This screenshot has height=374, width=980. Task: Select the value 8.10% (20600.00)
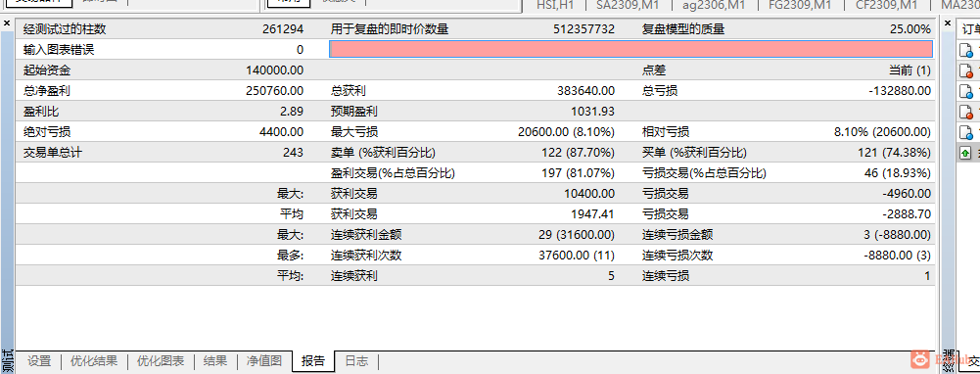click(x=882, y=132)
